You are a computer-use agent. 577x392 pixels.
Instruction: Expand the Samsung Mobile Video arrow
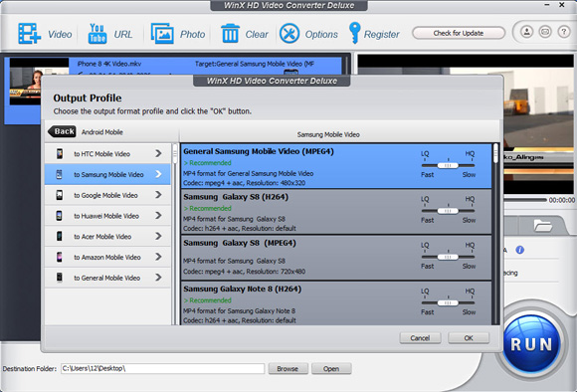[158, 174]
